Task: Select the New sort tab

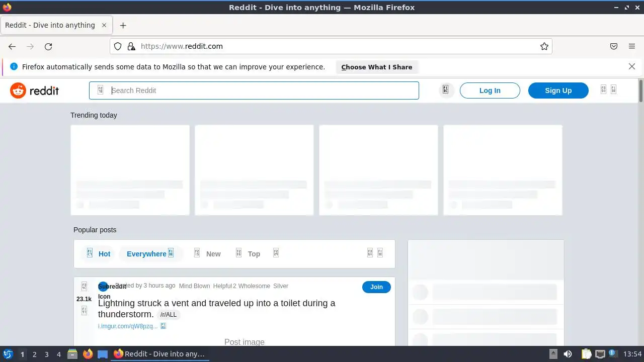Action: [207, 254]
